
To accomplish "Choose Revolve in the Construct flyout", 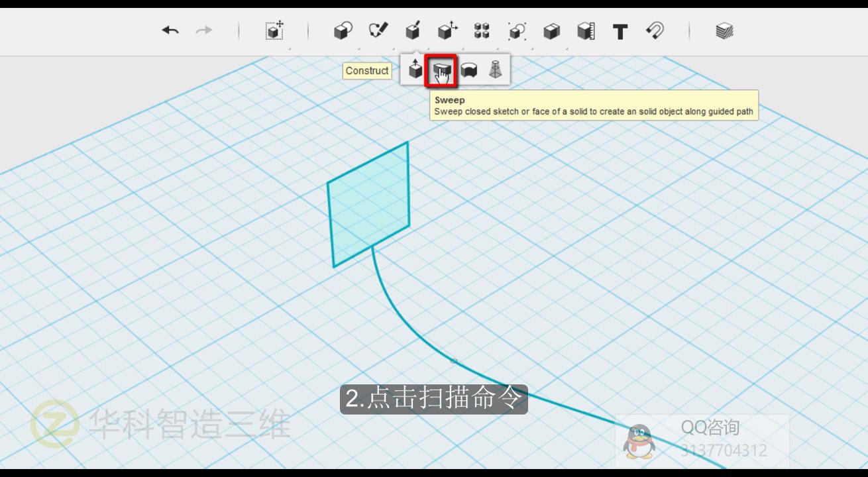I will [469, 70].
